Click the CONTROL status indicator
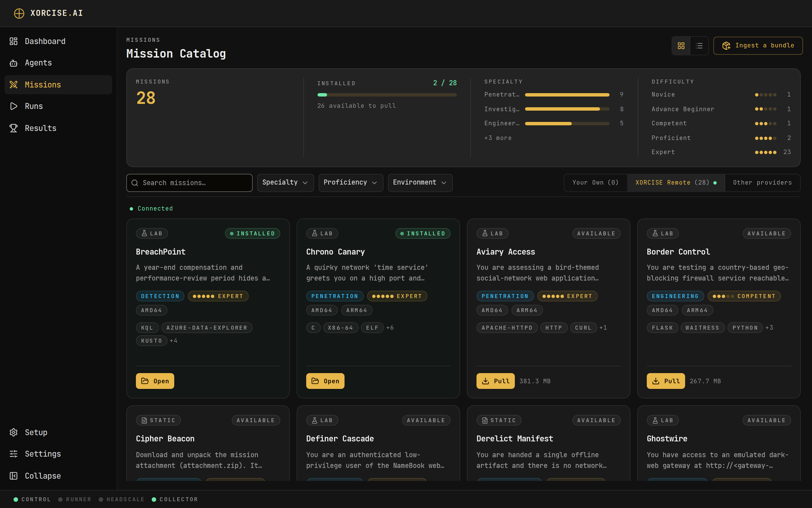812x508 pixels. coord(32,499)
